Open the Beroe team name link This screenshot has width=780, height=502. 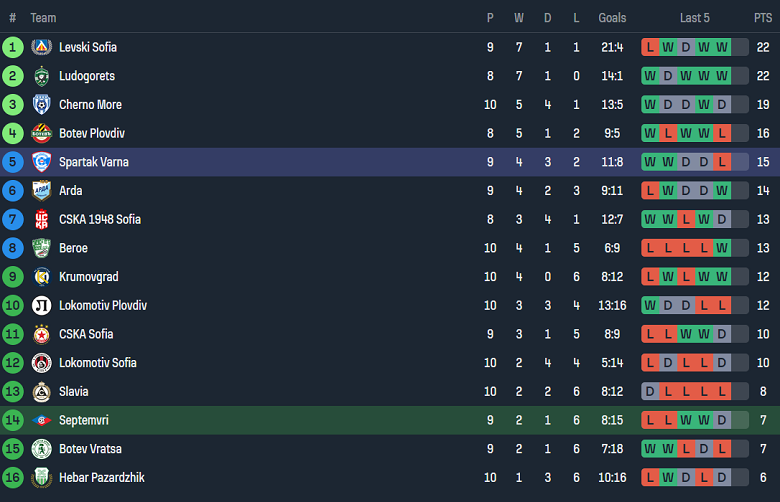tap(73, 248)
